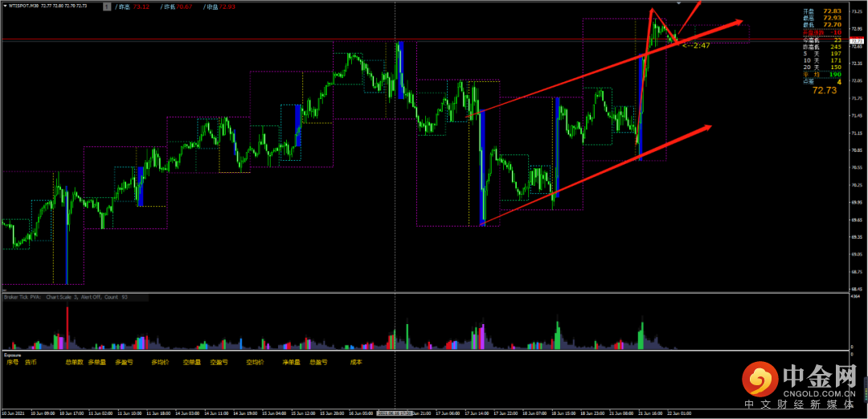The image size is (868, 419).
Task: Click the 平均 190 row
Action: coord(822,74)
